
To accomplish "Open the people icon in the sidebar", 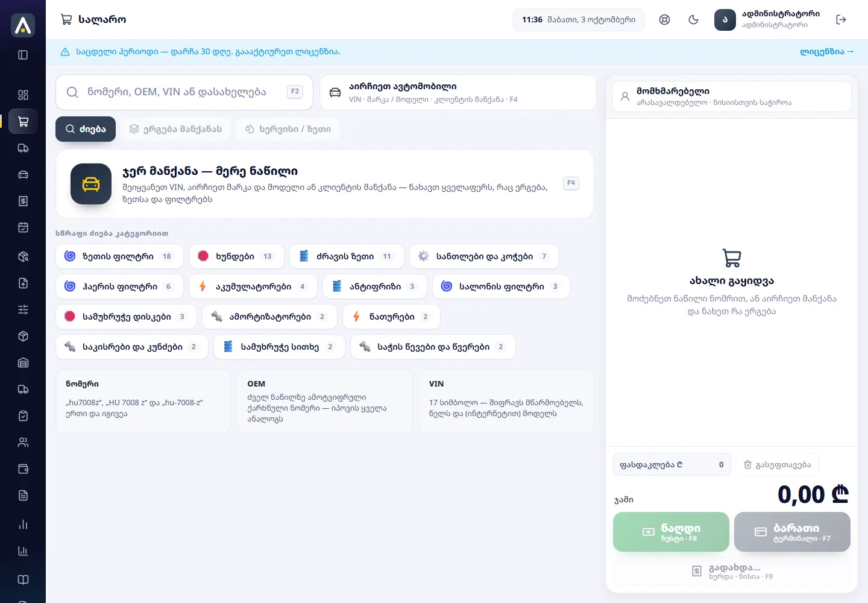I will click(23, 442).
